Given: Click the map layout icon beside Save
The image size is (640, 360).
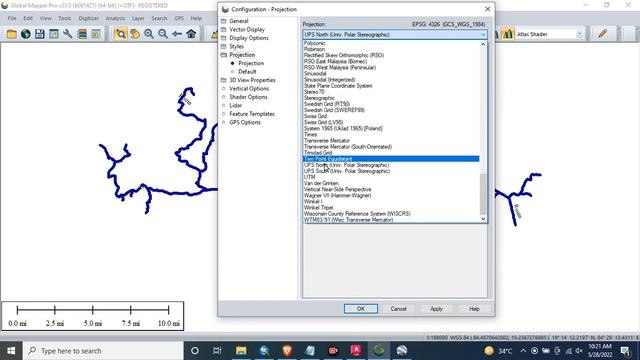Looking at the screenshot, I should click(x=53, y=34).
